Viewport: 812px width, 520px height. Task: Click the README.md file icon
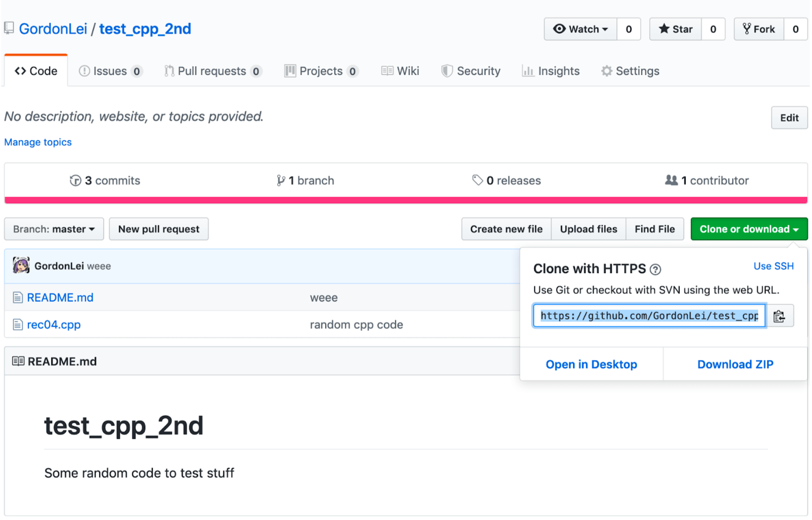point(18,297)
